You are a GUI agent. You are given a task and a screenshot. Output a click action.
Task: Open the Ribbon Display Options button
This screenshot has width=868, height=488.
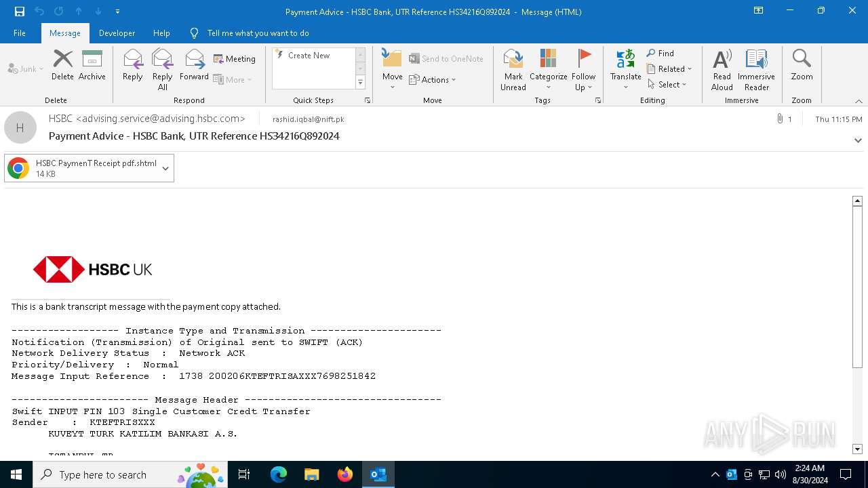759,11
